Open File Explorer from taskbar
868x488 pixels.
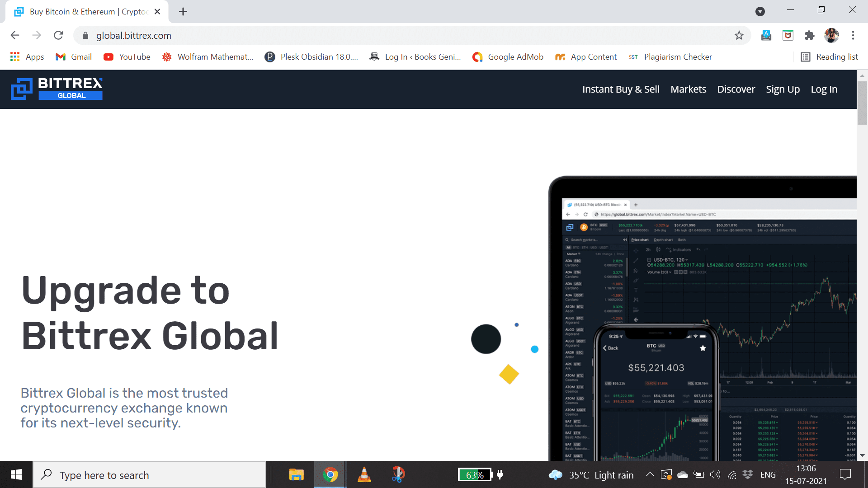point(296,474)
